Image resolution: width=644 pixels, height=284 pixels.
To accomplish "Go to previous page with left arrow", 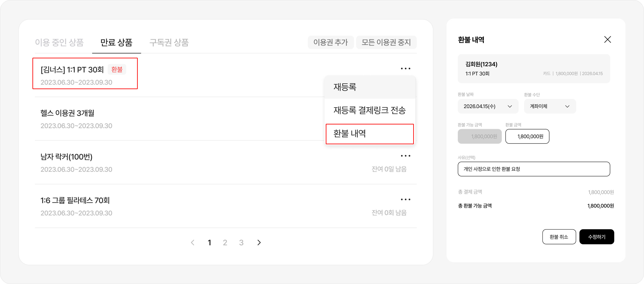I will 193,242.
